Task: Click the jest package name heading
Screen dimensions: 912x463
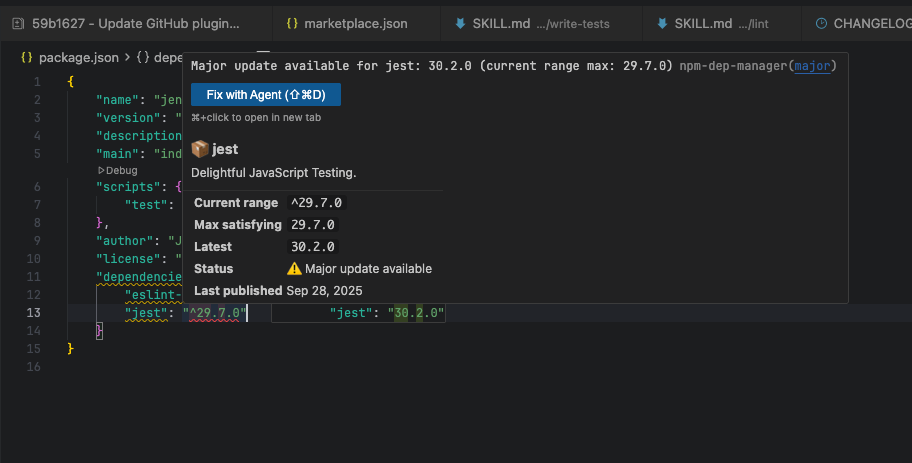Action: click(x=225, y=149)
